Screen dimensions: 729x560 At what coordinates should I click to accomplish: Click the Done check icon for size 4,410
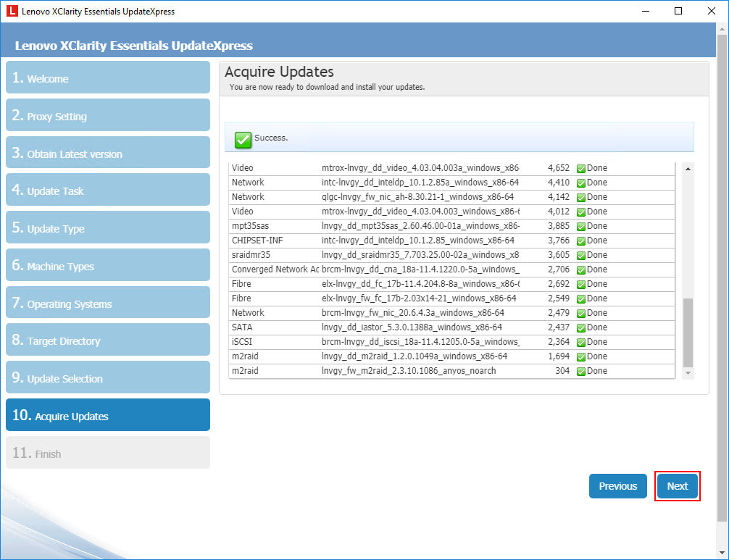click(581, 183)
